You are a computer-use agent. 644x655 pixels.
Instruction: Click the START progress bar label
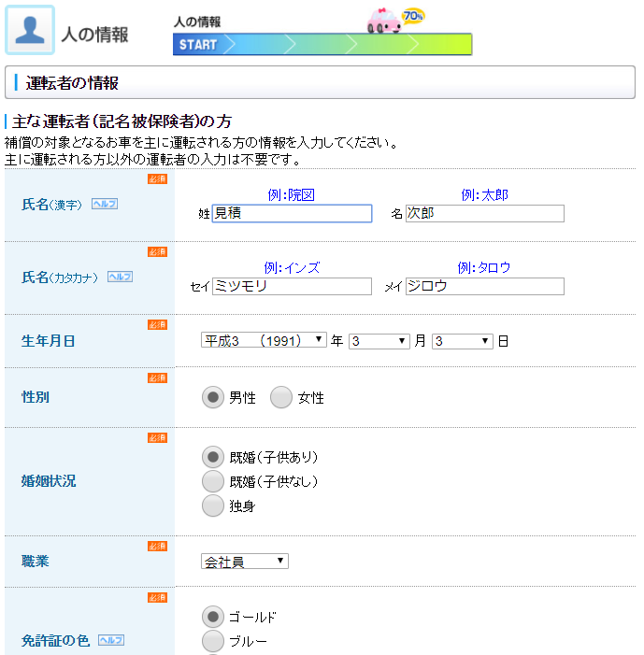[x=197, y=45]
